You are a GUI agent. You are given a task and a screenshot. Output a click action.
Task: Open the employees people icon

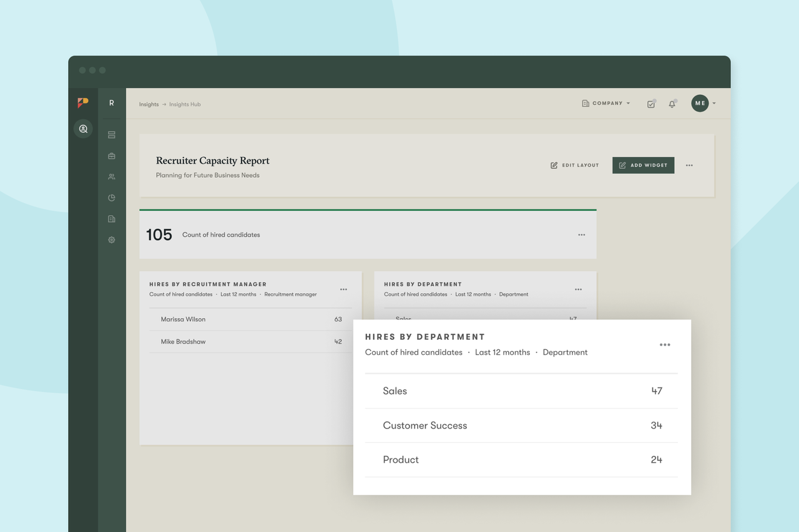coord(111,177)
